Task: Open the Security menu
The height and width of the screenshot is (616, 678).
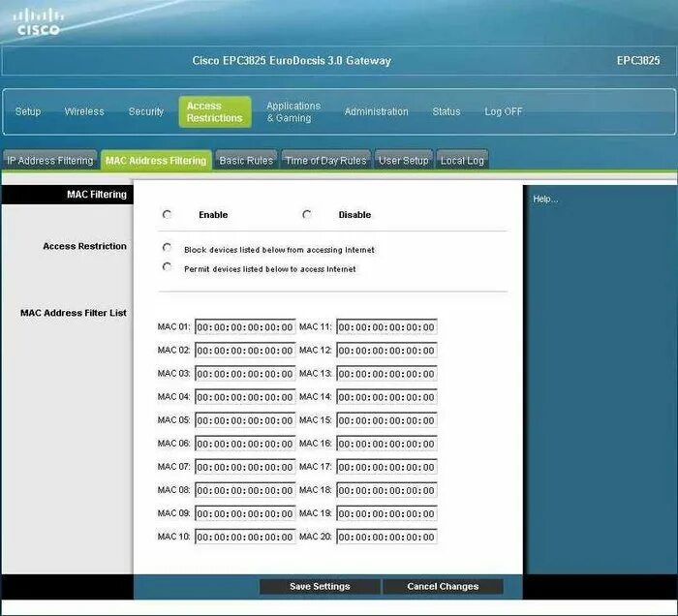Action: [x=146, y=111]
